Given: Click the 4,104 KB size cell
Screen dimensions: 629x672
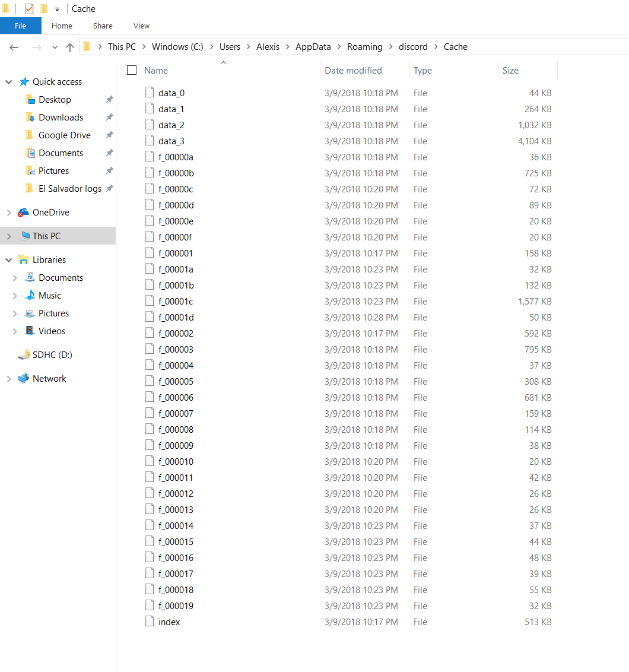Looking at the screenshot, I should pos(534,141).
